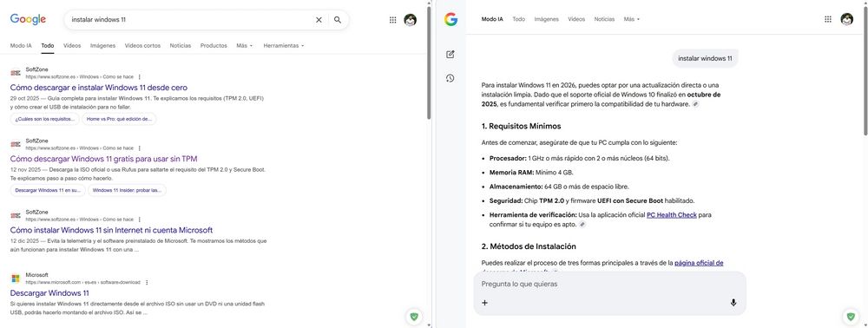The width and height of the screenshot is (868, 328).
Task: Click the '¿Cuáles son los requisitos...' chip
Action: (45, 119)
